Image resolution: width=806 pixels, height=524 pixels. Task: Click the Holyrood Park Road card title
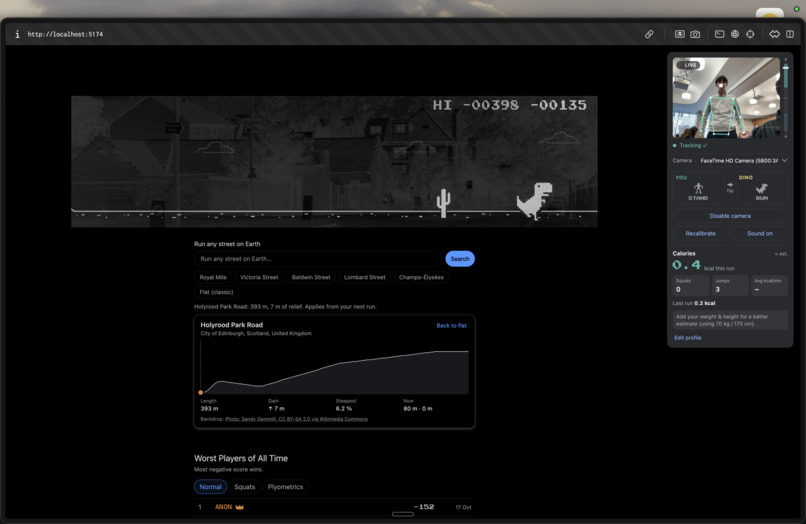pyautogui.click(x=231, y=325)
